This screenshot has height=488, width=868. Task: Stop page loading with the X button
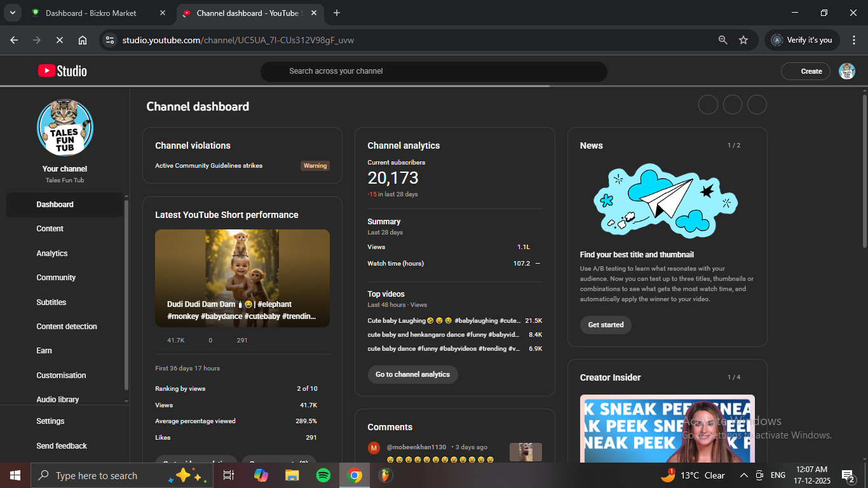pos(59,40)
